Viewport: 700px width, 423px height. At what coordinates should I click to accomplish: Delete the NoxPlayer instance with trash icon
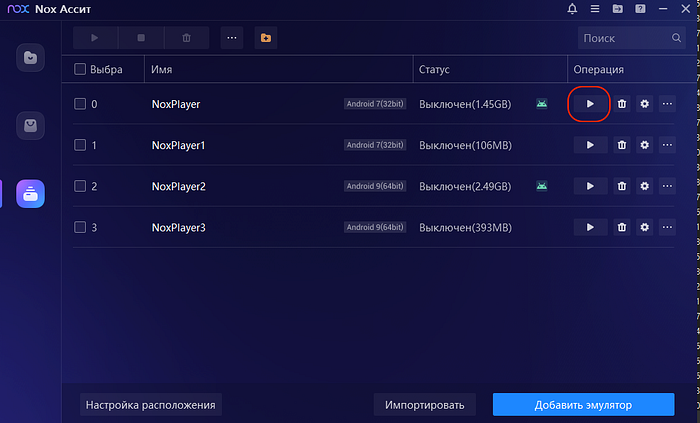click(x=622, y=104)
